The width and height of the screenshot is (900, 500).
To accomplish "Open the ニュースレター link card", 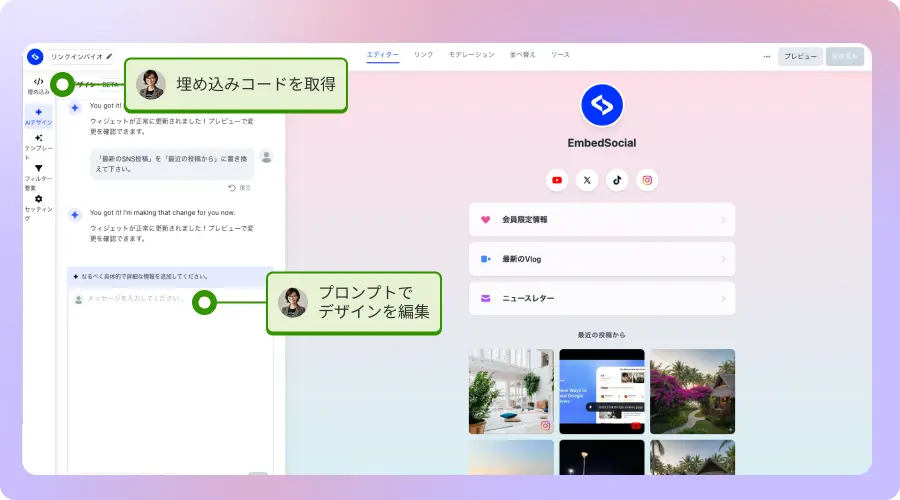I will click(602, 299).
